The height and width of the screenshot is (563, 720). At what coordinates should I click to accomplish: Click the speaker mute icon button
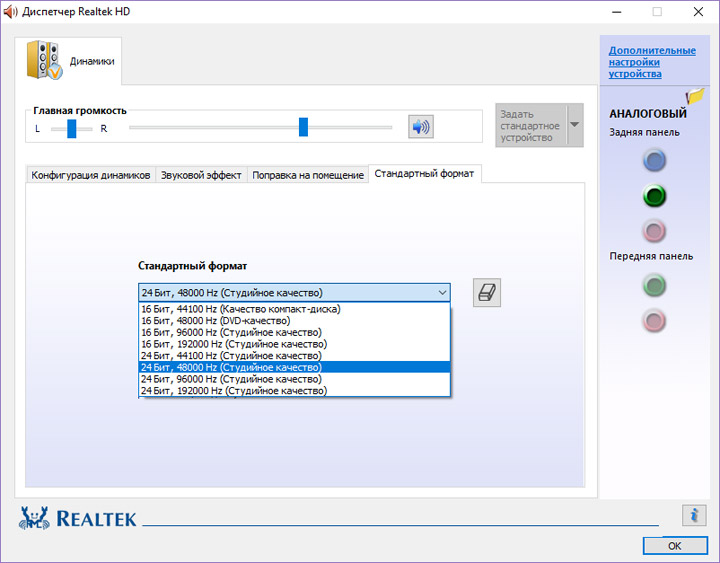pyautogui.click(x=421, y=127)
